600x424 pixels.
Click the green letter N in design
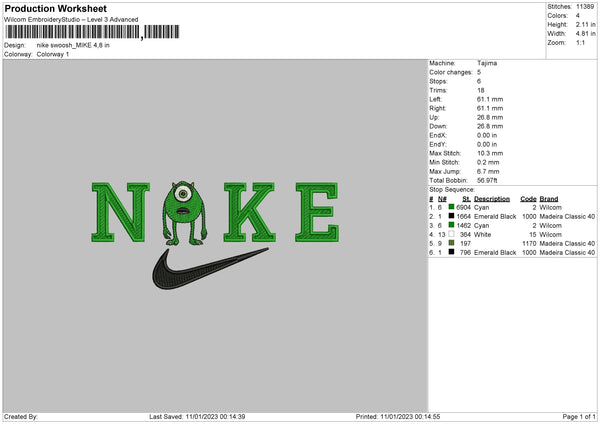121,212
